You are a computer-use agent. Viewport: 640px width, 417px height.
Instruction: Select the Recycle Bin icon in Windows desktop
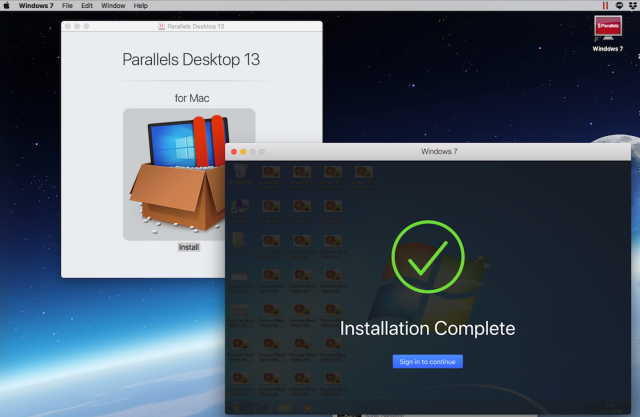[x=240, y=175]
